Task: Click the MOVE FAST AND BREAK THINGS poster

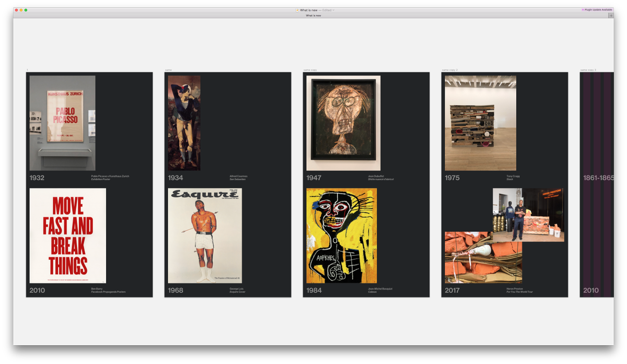Action: (x=68, y=236)
